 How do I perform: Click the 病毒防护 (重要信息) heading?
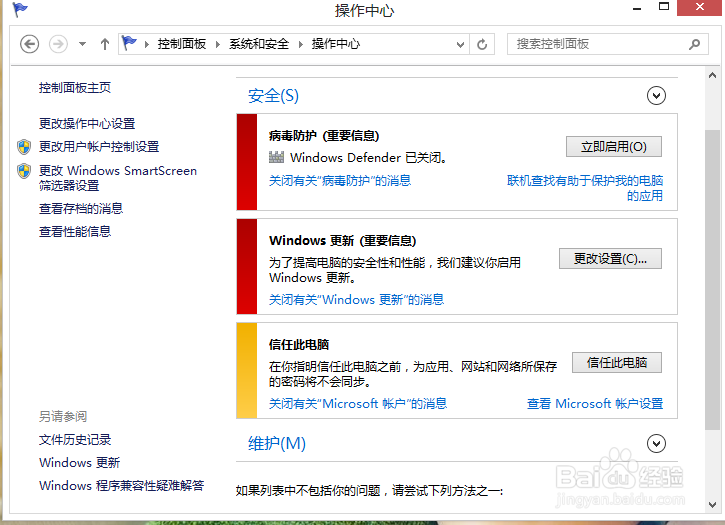point(324,136)
